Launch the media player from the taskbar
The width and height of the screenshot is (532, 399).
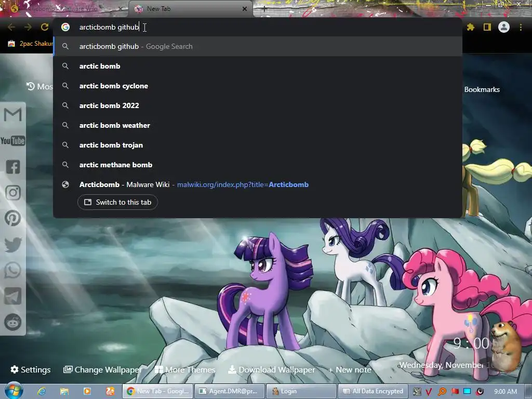87,391
